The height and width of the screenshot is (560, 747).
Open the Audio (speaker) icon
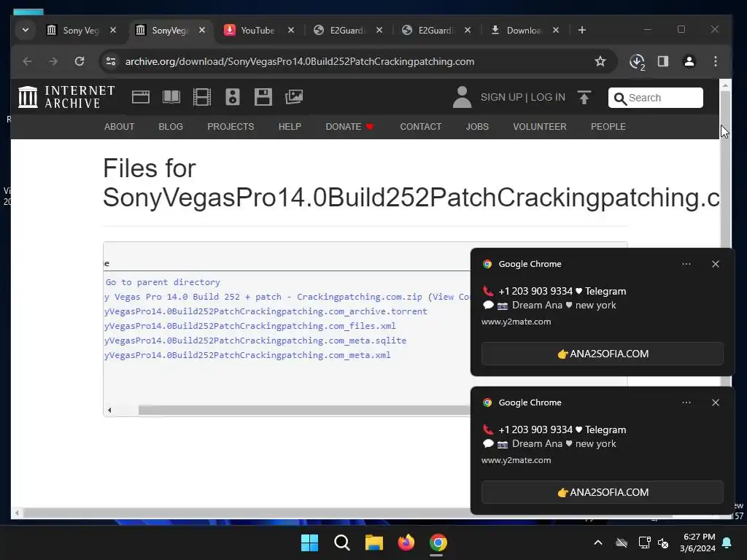click(x=233, y=97)
